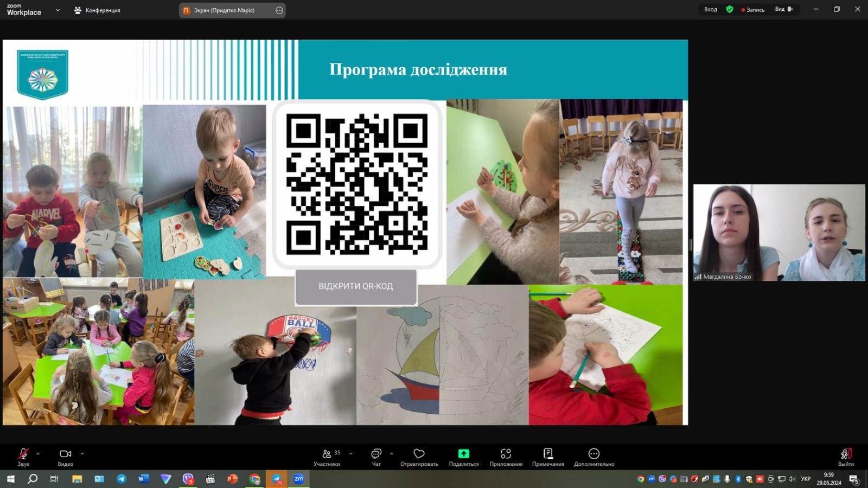Open options on the shared screen tab
This screenshot has height=488, width=868.
coord(279,10)
